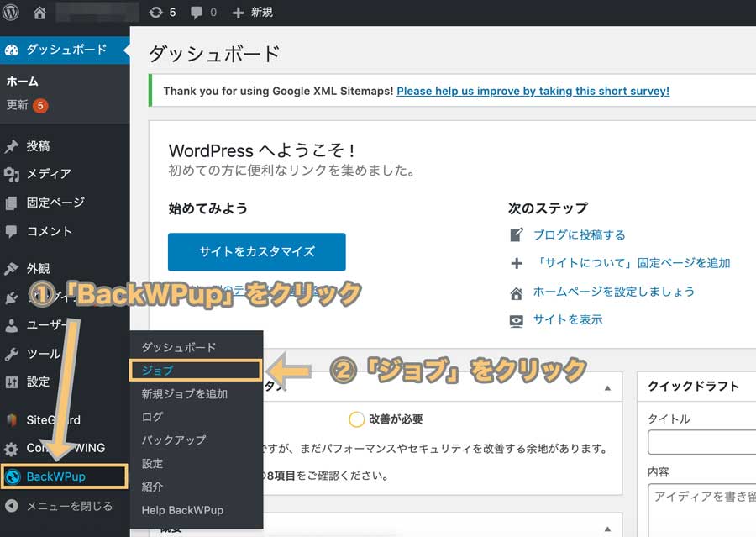Open the site home icon in admin bar
The height and width of the screenshot is (537, 756).
pos(39,13)
